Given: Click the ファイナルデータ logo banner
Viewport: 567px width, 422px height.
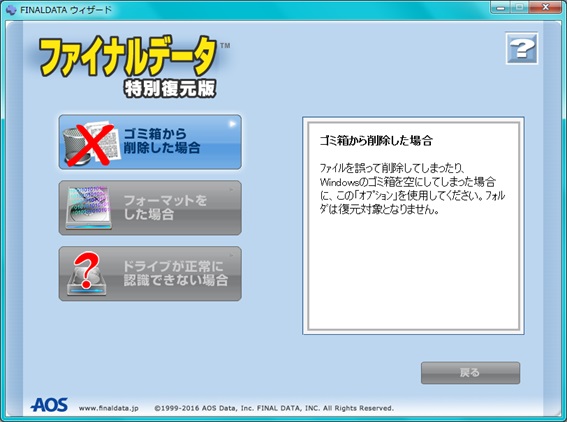Looking at the screenshot, I should 128,56.
